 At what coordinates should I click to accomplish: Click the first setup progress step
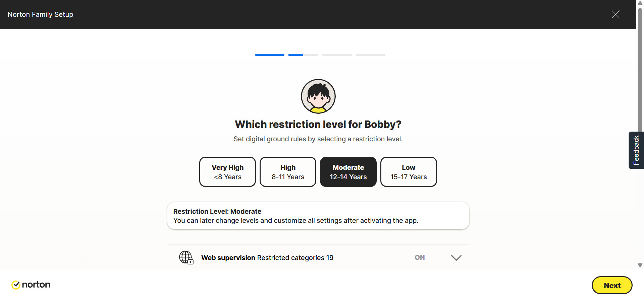click(270, 55)
